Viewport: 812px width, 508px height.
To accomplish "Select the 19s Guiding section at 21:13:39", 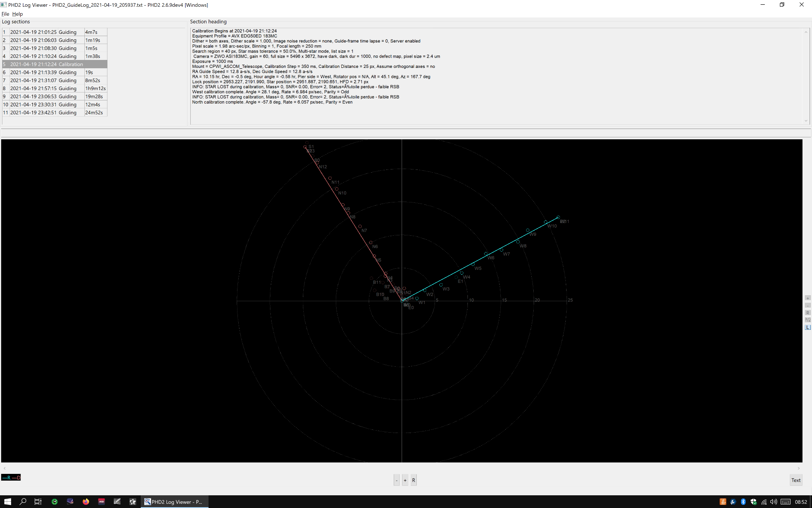I will pos(54,72).
